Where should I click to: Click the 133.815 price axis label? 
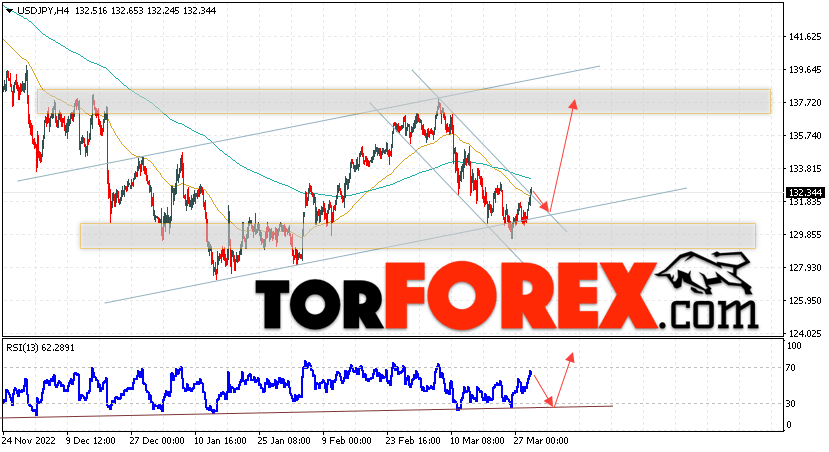805,169
